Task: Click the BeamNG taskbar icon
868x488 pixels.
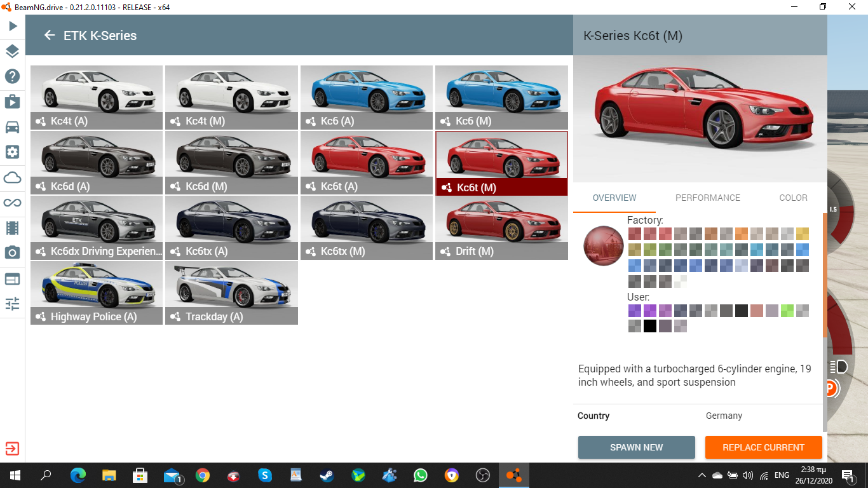Action: [x=514, y=475]
